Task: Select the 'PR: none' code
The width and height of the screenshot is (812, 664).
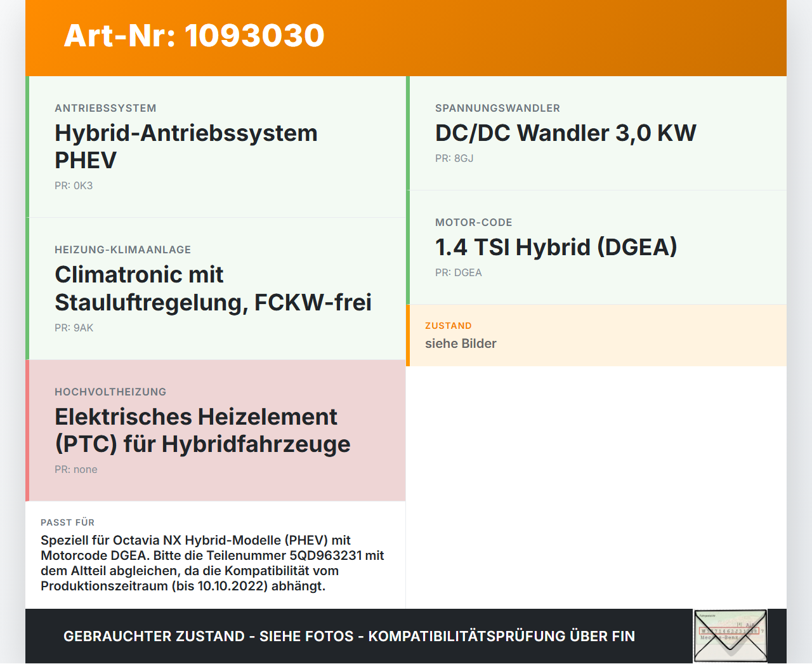Action: tap(76, 470)
